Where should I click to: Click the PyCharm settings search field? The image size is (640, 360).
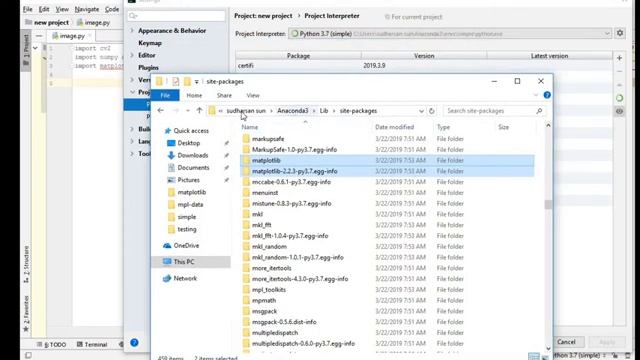click(176, 16)
